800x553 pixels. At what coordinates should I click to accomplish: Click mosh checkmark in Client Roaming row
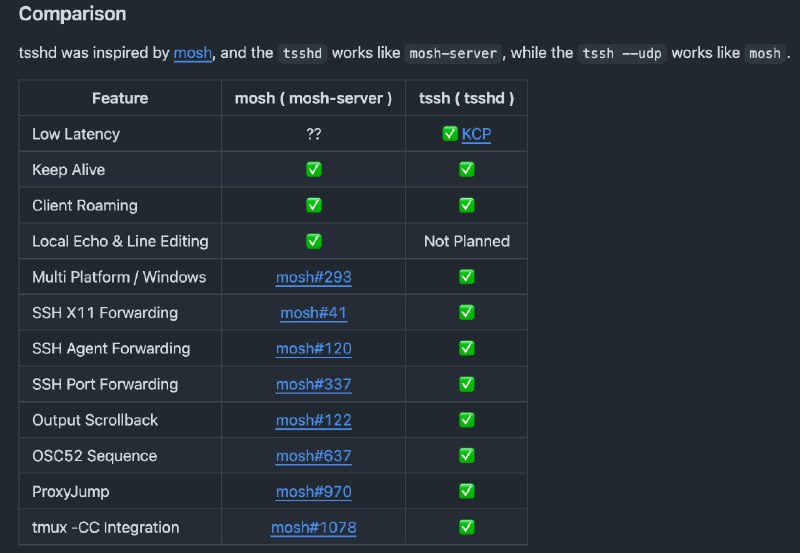click(x=314, y=205)
